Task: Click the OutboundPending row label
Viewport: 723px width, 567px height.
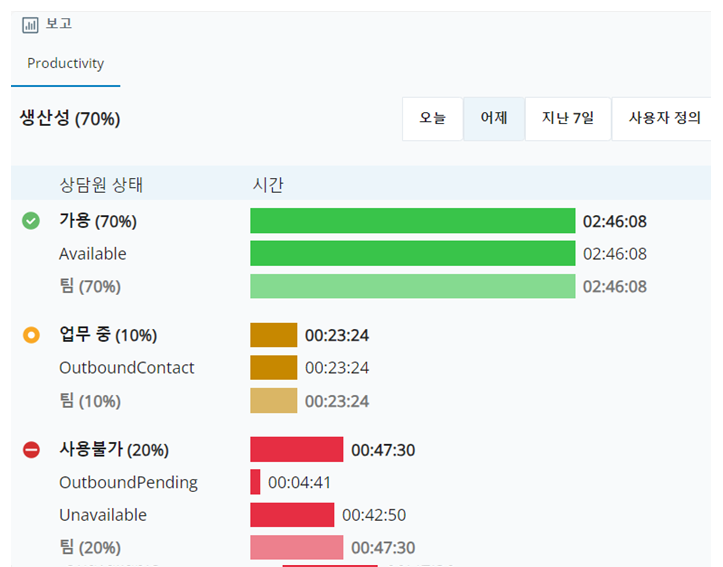Action: tap(129, 483)
